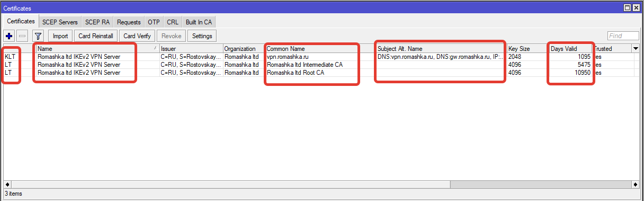Sort by the Issuer column header
This screenshot has height=201, width=644.
[x=191, y=49]
